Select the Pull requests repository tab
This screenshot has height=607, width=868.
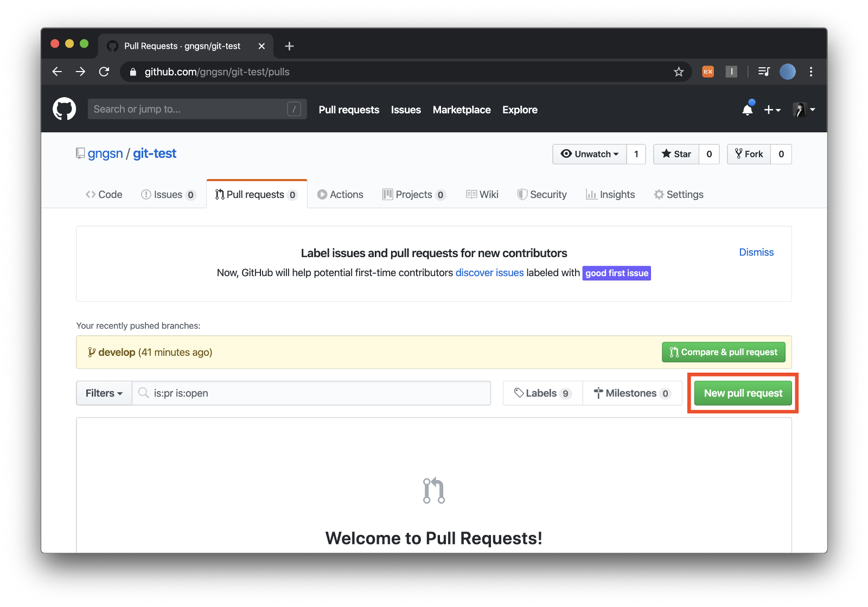point(257,194)
